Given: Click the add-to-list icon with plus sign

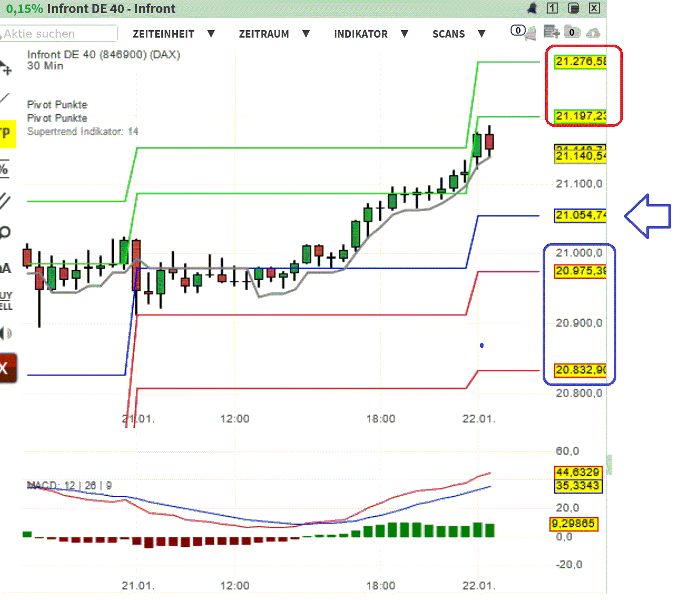Looking at the screenshot, I should [551, 32].
